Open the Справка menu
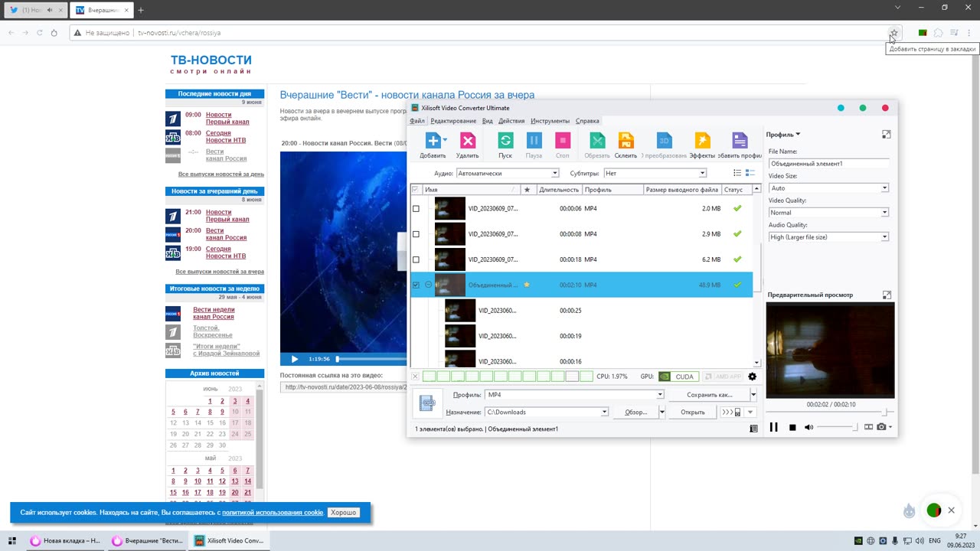 click(x=587, y=121)
